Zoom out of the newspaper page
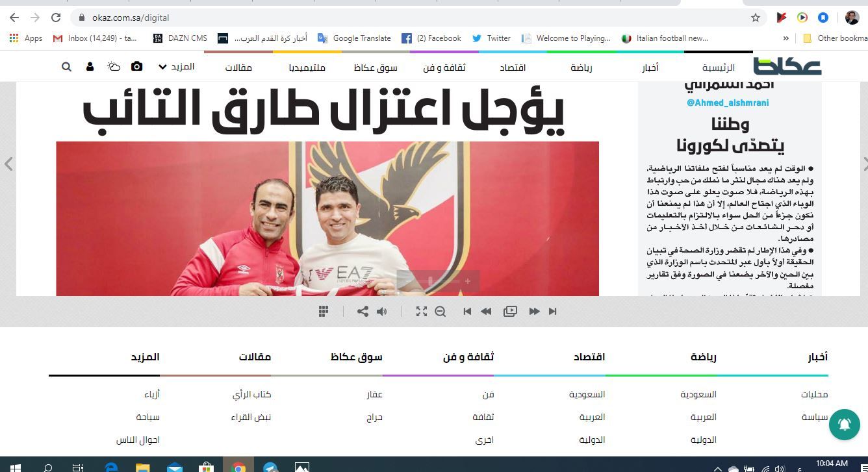This screenshot has width=868, height=472. click(x=440, y=311)
